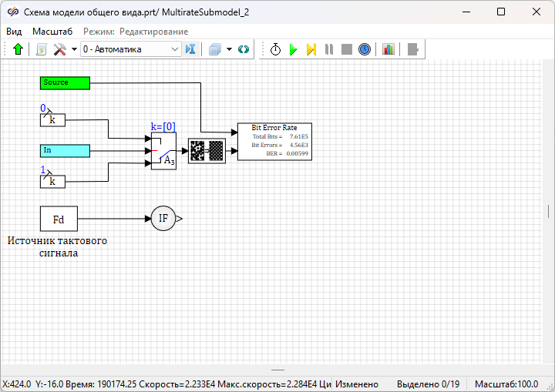Expand the stacked windows dropdown arrow
The width and height of the screenshot is (555, 392).
229,49
